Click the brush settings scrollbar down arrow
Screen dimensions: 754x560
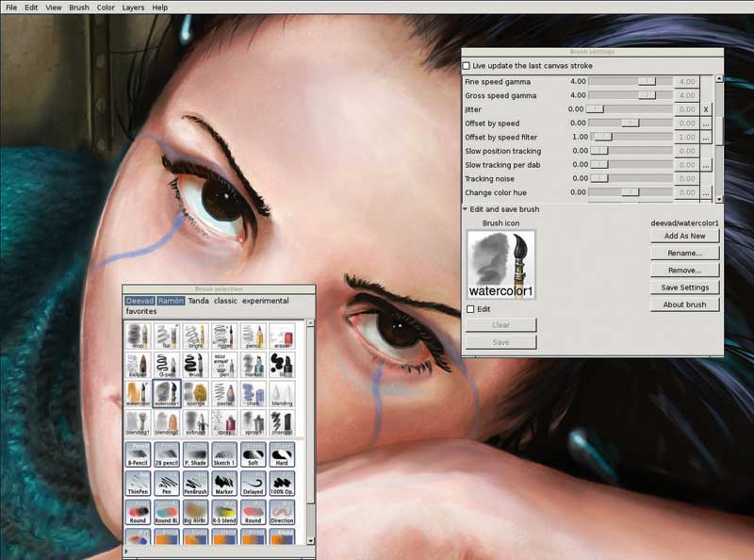(719, 199)
